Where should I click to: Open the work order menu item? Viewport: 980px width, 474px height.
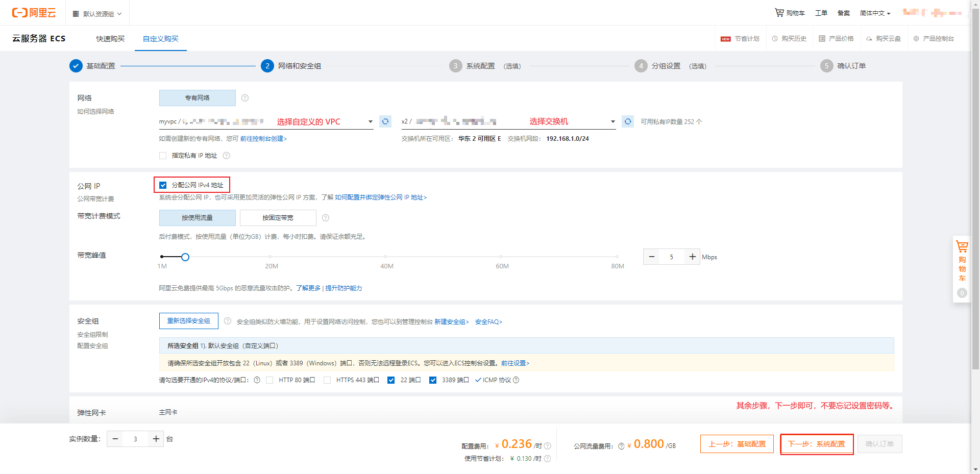coord(821,13)
